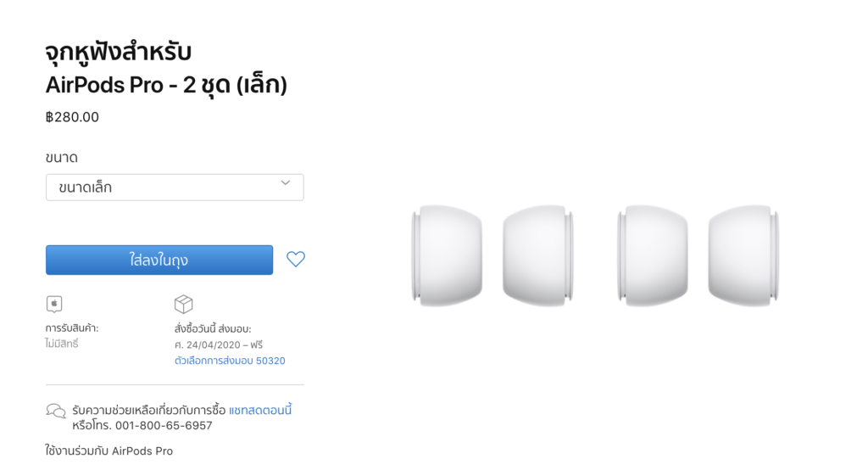The height and width of the screenshot is (476, 868).
Task: Click the fourth ear tip image
Action: (x=743, y=255)
